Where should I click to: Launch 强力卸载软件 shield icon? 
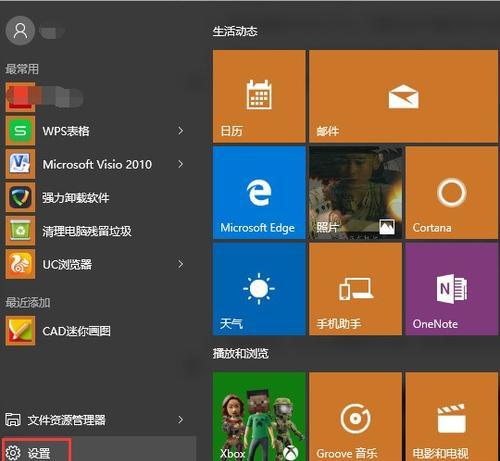pyautogui.click(x=20, y=197)
